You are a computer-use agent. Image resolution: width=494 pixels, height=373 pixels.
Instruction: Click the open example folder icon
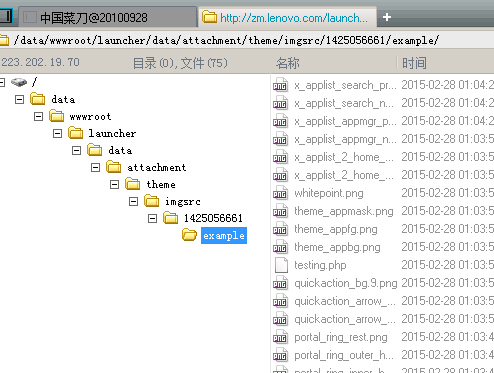190,235
